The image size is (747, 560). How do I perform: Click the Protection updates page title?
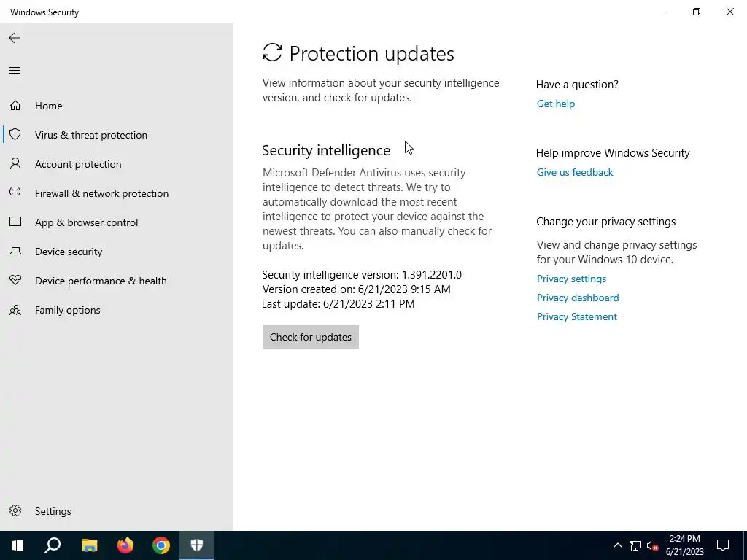point(371,53)
